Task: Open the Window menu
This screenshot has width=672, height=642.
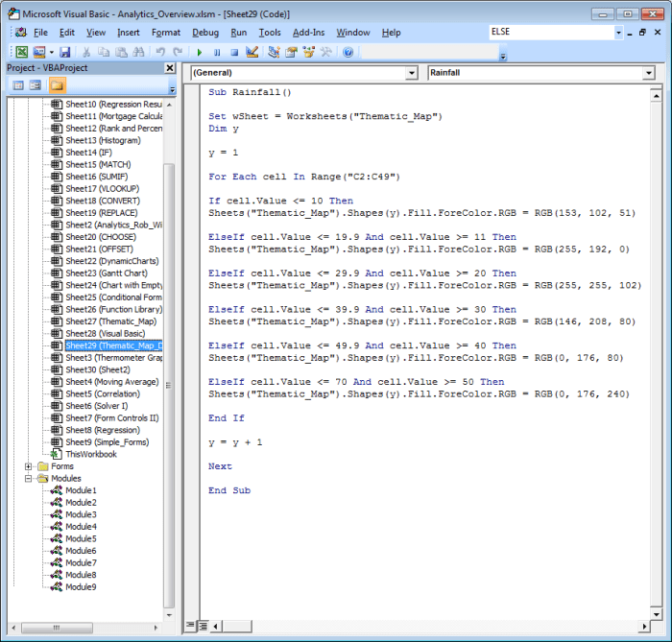Action: (353, 33)
